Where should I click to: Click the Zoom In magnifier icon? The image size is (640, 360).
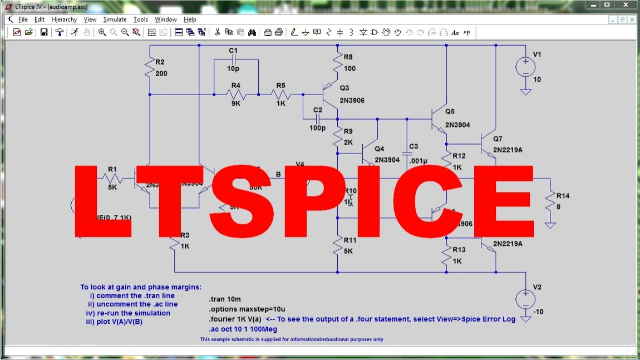coord(102,32)
